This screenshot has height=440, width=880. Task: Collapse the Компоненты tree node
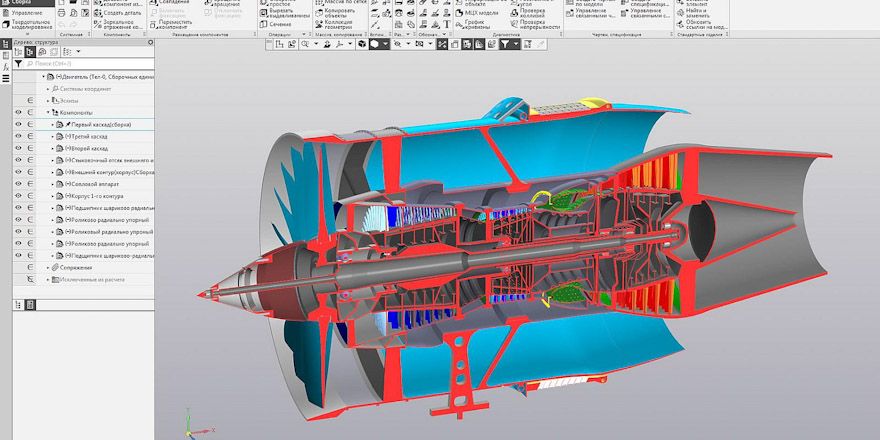(x=50, y=113)
